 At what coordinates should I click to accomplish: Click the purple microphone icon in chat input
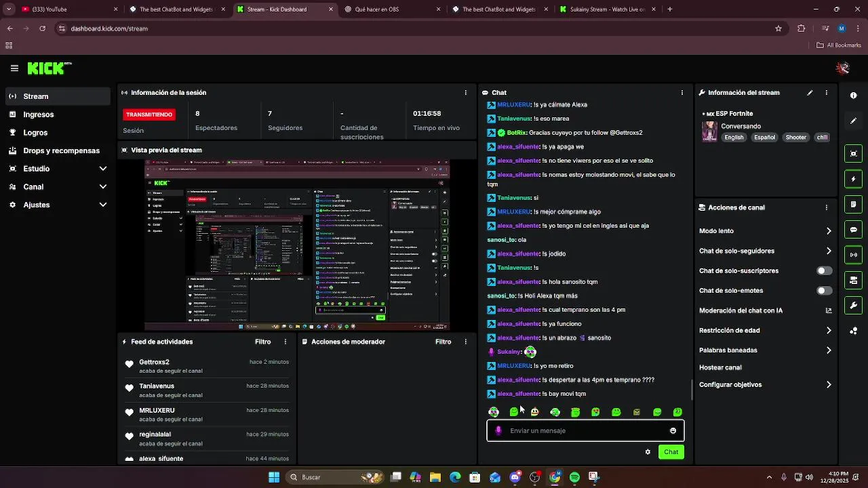click(498, 431)
